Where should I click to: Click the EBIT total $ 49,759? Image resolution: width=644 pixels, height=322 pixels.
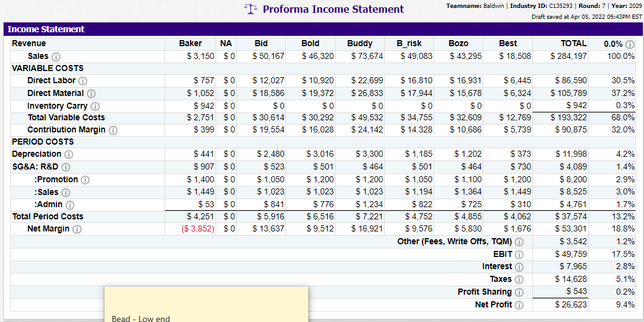tap(571, 255)
